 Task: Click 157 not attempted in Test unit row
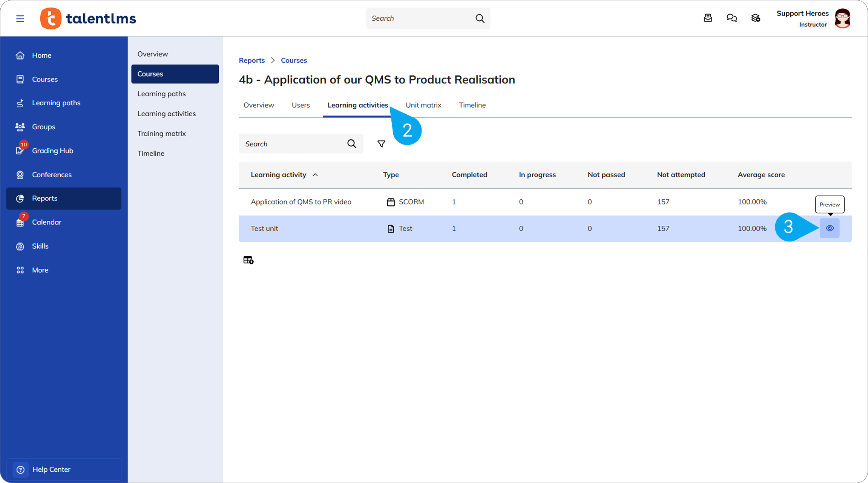tap(663, 229)
